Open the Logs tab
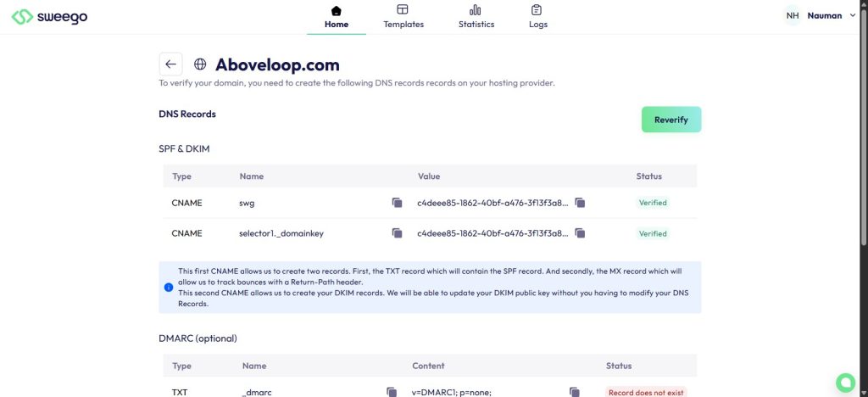This screenshot has height=397, width=868. click(537, 17)
